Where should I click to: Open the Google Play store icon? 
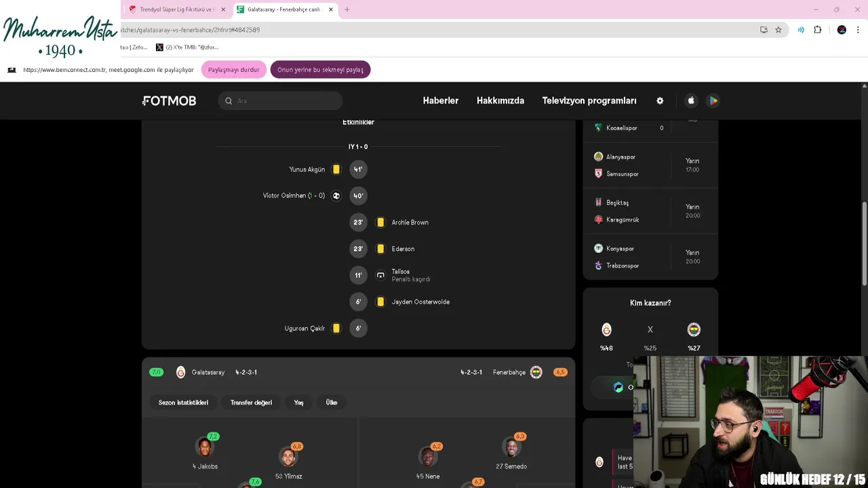[713, 100]
